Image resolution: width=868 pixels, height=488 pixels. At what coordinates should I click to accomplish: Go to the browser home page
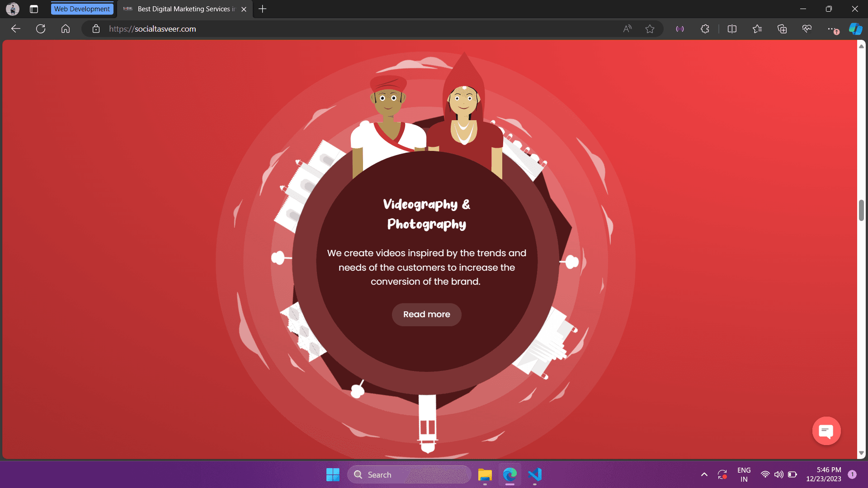pyautogui.click(x=66, y=29)
